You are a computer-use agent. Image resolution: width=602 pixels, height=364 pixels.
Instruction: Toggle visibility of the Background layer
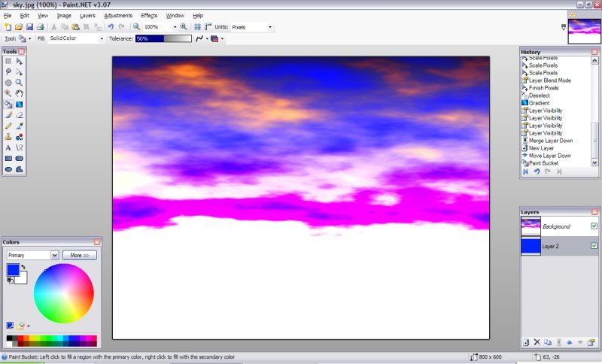(594, 226)
